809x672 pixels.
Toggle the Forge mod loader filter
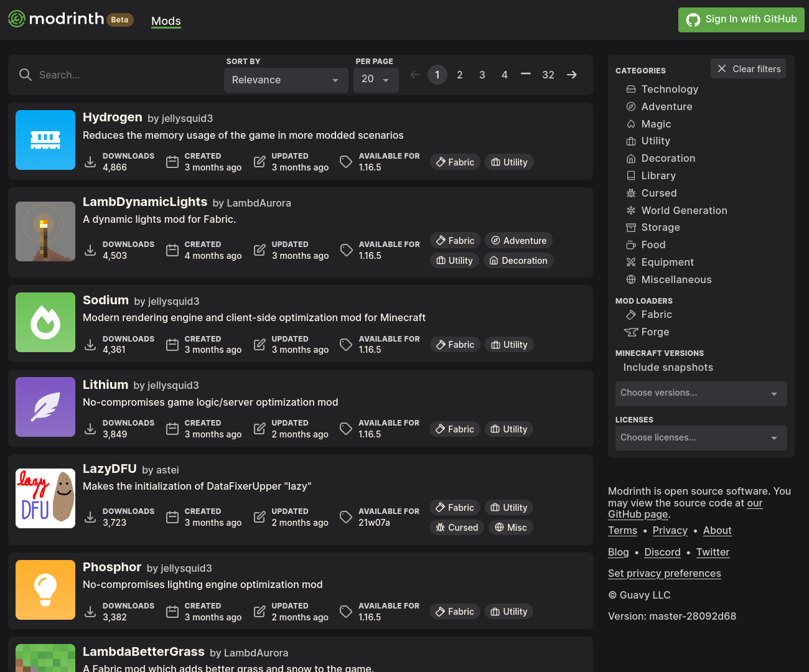click(x=647, y=332)
